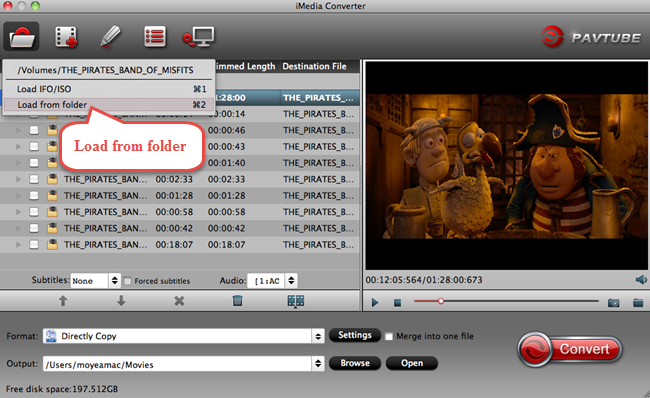Click the preview seek slider handle
This screenshot has height=398, width=650.
coord(441,301)
